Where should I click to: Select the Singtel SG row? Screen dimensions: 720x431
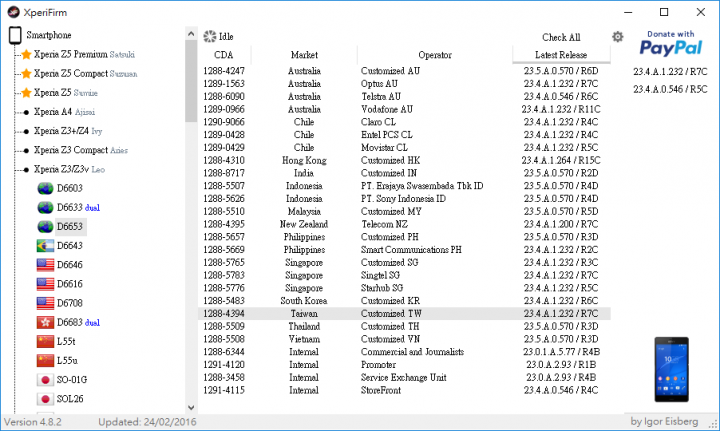[405, 275]
